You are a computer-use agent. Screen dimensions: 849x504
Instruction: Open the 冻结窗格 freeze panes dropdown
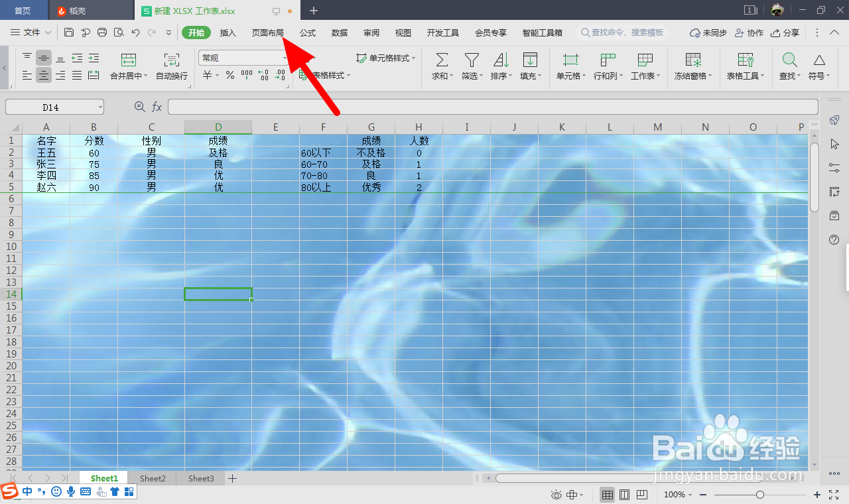point(693,76)
